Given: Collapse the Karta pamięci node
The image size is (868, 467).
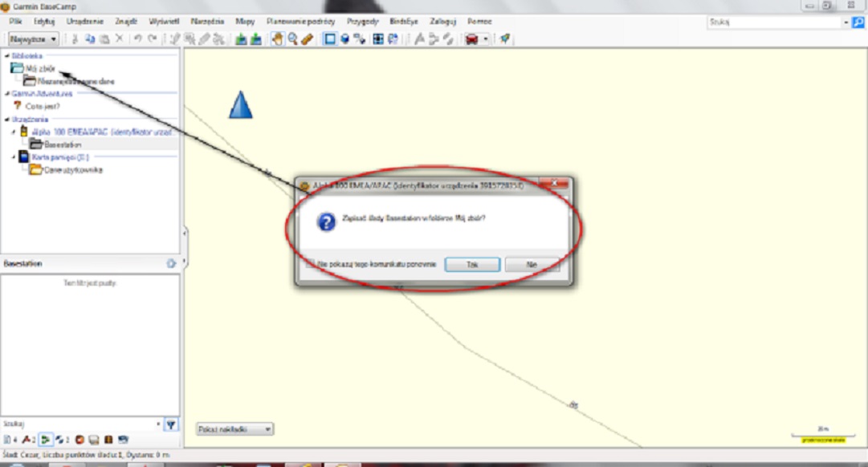Looking at the screenshot, I should [x=14, y=157].
